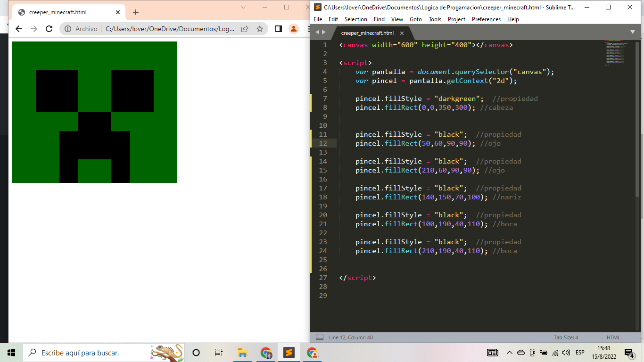The width and height of the screenshot is (644, 362).
Task: Open the Tools menu
Action: [x=435, y=19]
